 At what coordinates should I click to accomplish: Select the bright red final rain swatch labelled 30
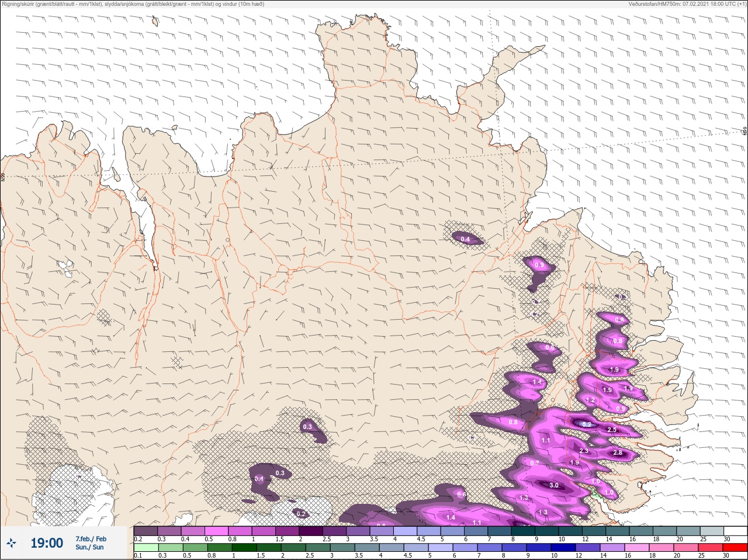coord(735,548)
